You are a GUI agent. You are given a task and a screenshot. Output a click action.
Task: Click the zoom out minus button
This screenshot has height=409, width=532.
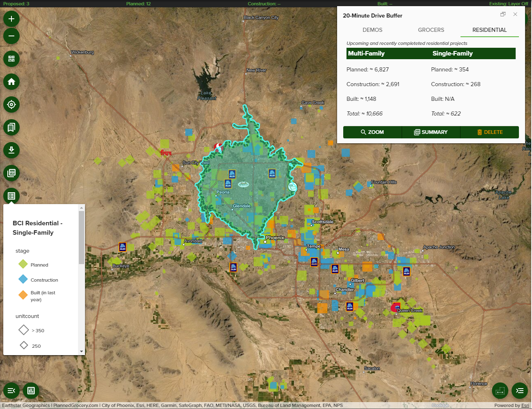point(11,36)
